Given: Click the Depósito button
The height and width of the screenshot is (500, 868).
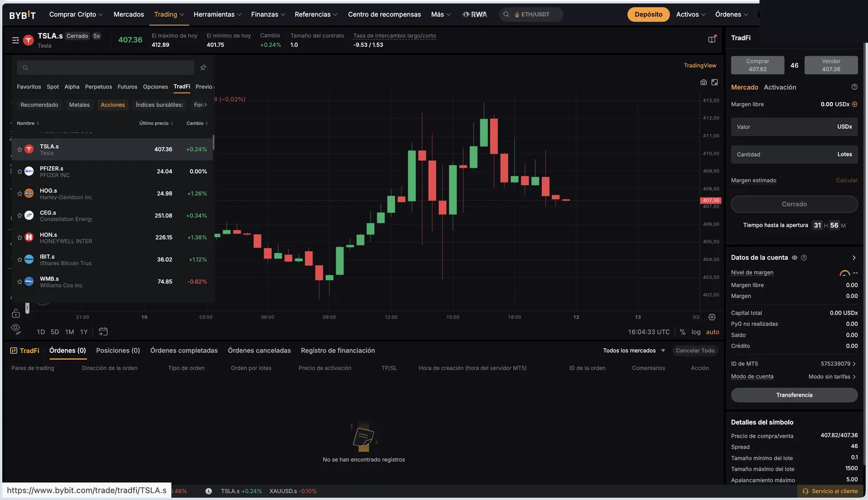Looking at the screenshot, I should [648, 15].
